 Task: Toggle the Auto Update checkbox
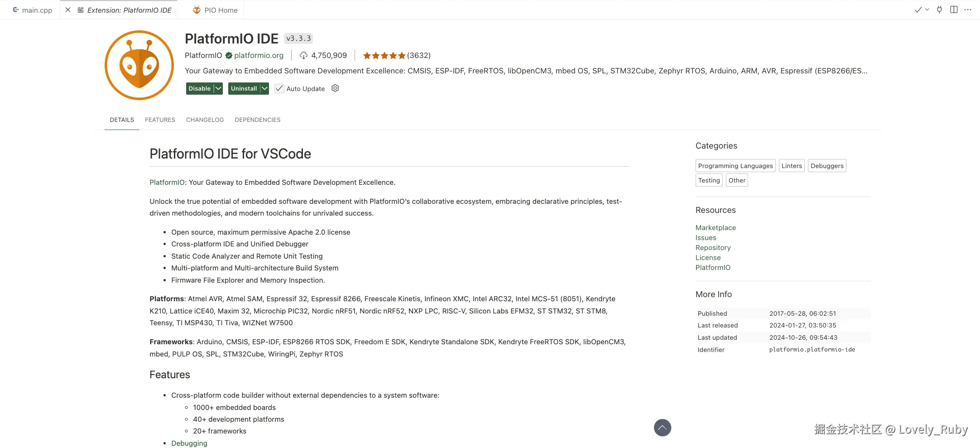(279, 89)
